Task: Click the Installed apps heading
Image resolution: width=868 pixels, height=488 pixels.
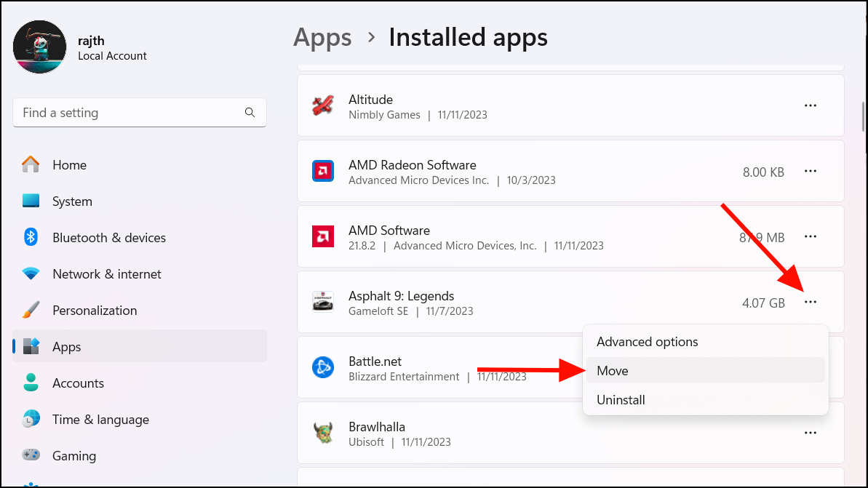Action: pyautogui.click(x=469, y=38)
